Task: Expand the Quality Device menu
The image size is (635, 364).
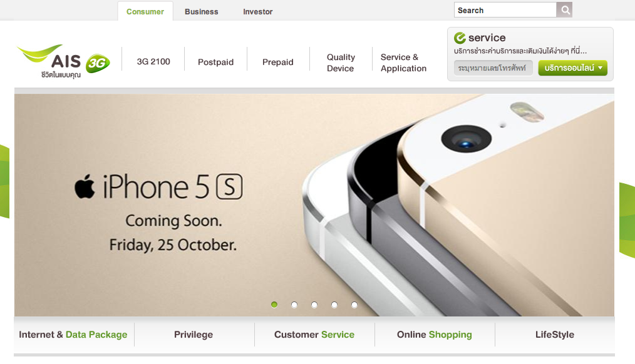Action: [341, 63]
